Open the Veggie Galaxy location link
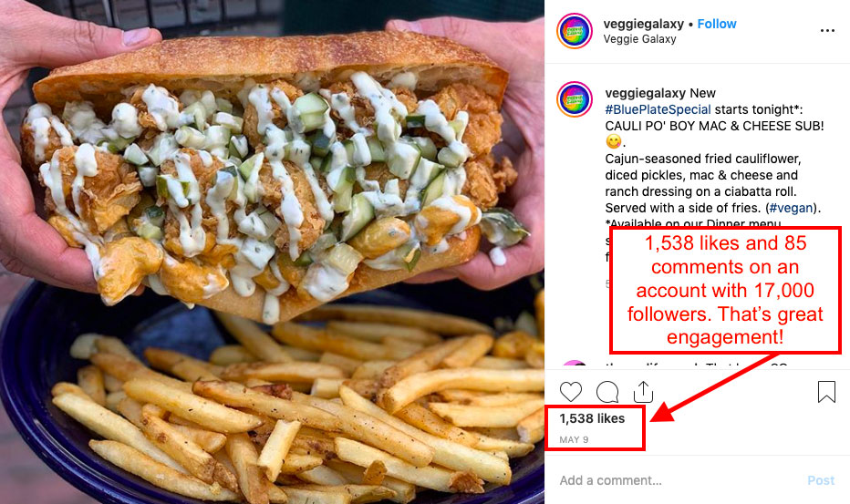This screenshot has height=504, width=850. click(x=639, y=39)
